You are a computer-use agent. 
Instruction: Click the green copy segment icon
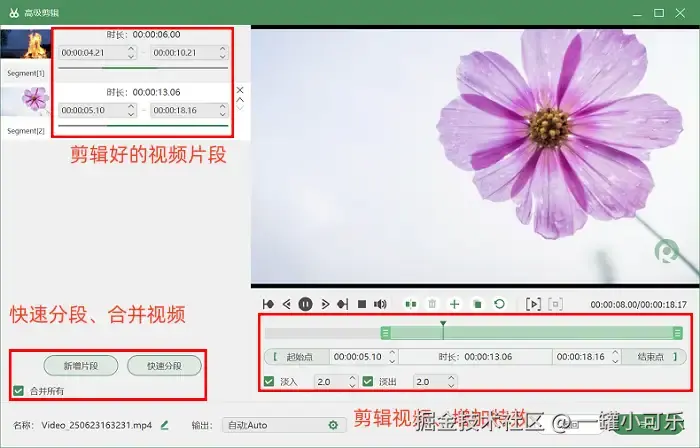click(x=477, y=304)
